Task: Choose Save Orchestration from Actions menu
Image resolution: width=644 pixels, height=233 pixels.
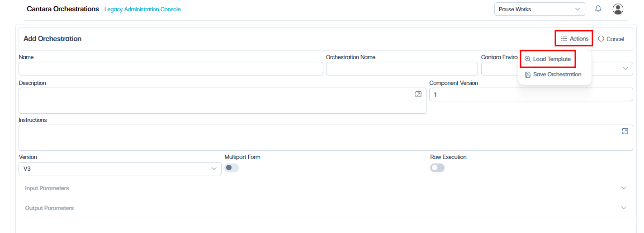Action: click(553, 75)
